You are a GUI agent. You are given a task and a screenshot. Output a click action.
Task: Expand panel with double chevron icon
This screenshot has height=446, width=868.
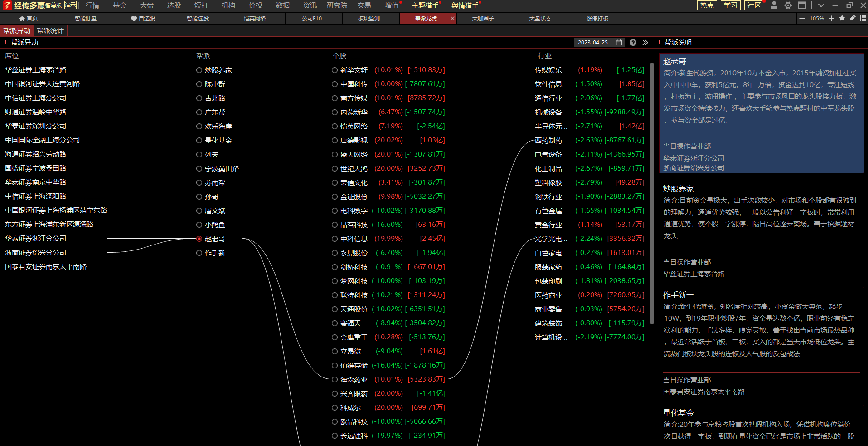pos(645,42)
